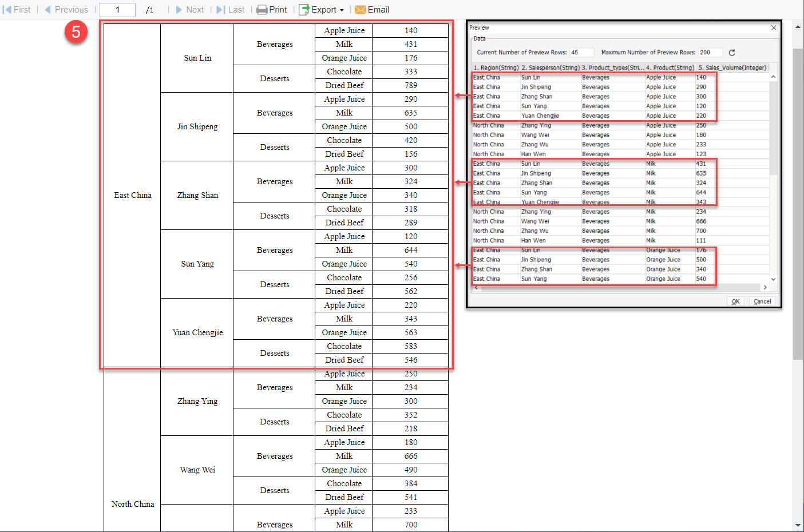Edit Maximum Number of Preview Rows field

(x=710, y=52)
